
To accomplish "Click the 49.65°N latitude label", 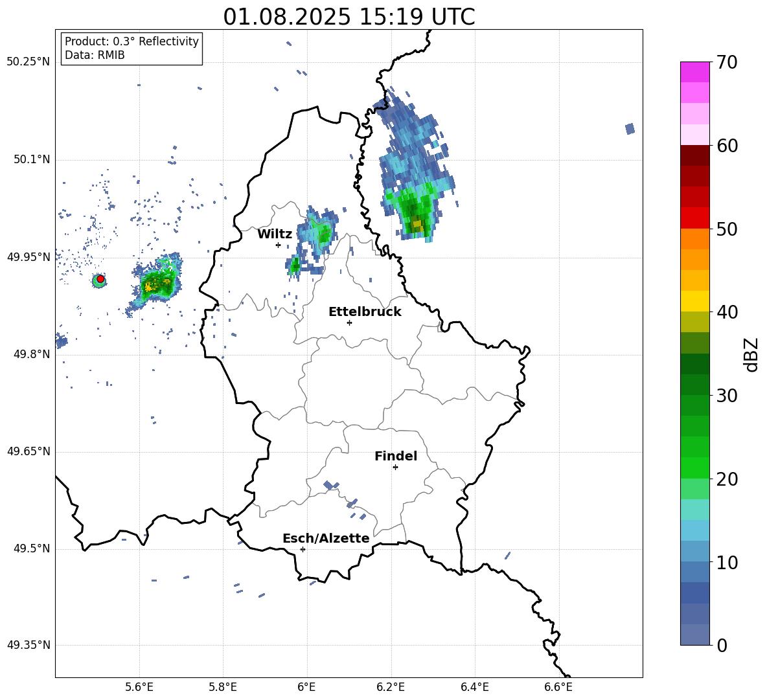I will pos(29,451).
